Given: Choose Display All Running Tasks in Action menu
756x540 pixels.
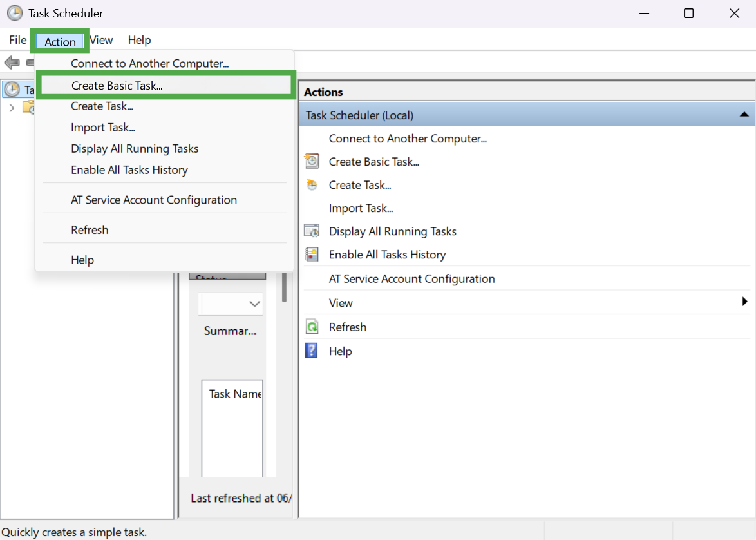Looking at the screenshot, I should click(164, 149).
